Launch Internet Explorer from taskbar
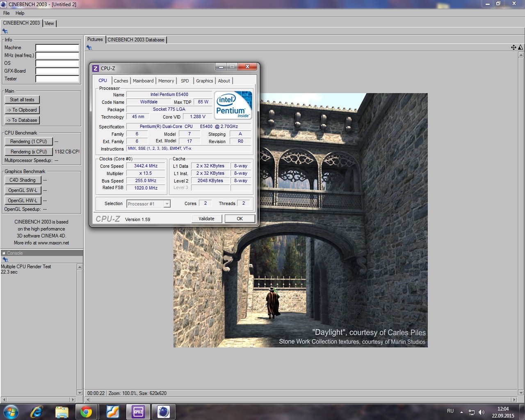The width and height of the screenshot is (525, 420). click(37, 411)
